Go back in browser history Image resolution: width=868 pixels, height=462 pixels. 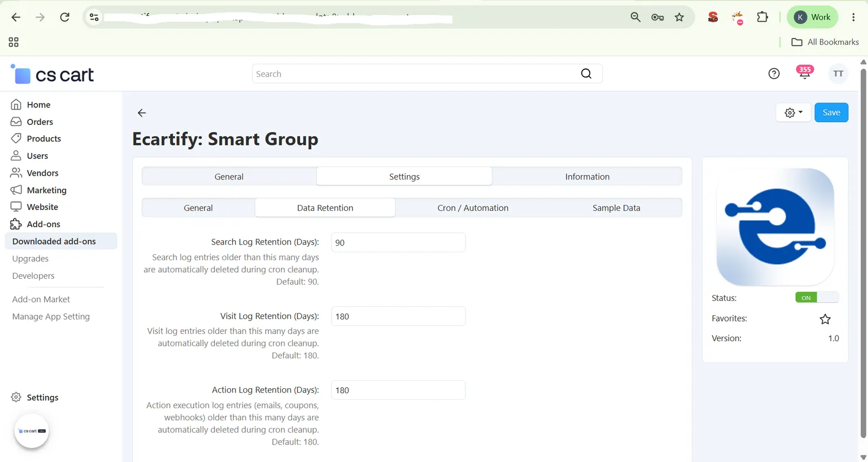click(x=16, y=17)
